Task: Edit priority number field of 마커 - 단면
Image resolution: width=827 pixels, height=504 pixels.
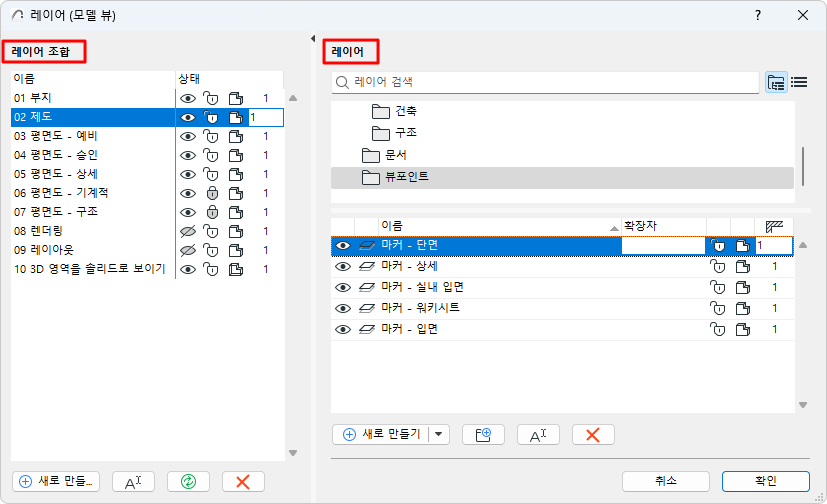Action: (774, 246)
